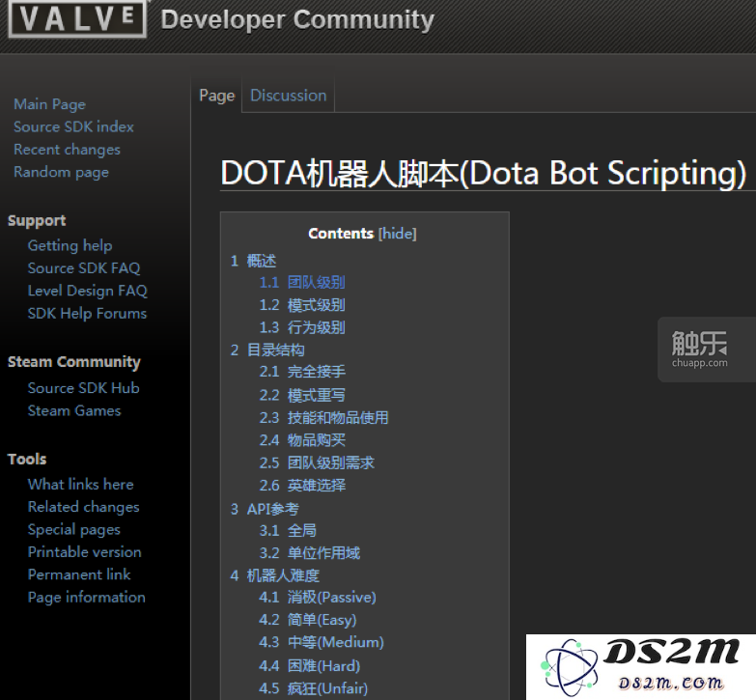View Recent changes

[67, 150]
